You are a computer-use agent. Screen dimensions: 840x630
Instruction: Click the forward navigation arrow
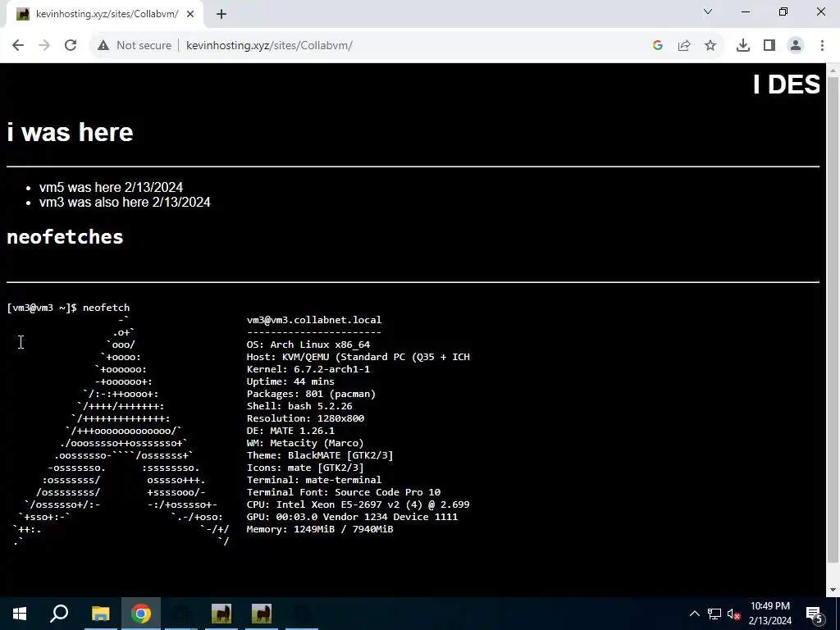pos(44,46)
